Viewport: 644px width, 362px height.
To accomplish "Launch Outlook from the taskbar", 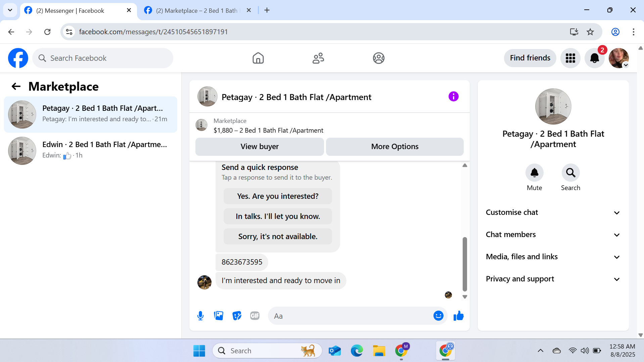I will [x=334, y=351].
